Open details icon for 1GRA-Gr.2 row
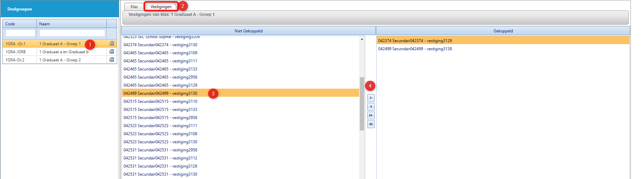This screenshot has width=644, height=179. pos(112,60)
